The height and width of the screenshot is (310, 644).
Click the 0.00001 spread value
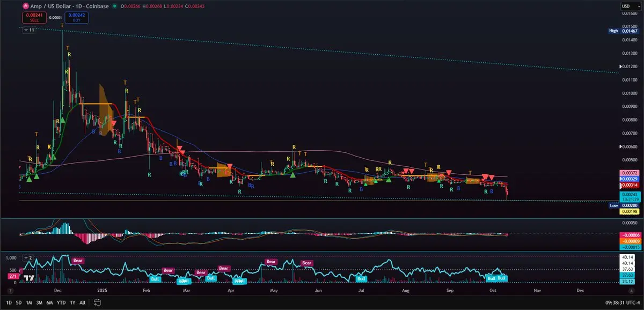pyautogui.click(x=55, y=18)
